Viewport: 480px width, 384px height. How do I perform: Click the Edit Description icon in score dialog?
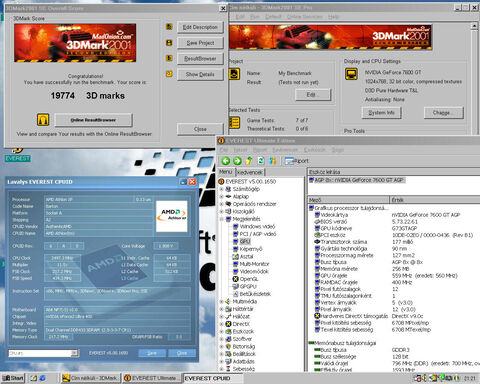click(x=169, y=27)
